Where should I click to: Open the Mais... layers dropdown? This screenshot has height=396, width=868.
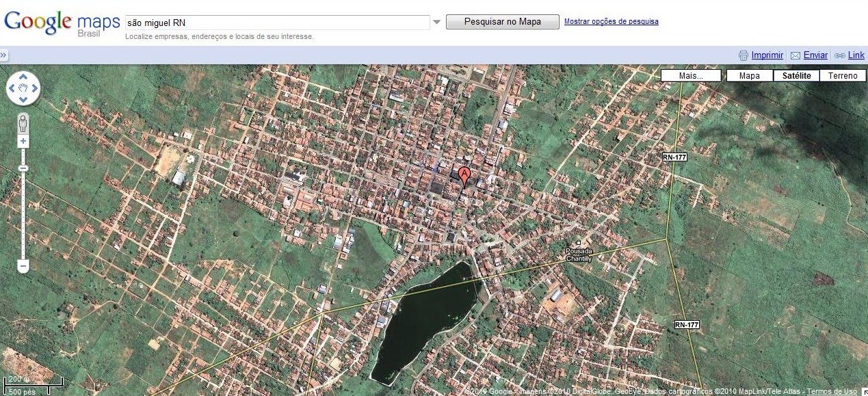point(691,76)
